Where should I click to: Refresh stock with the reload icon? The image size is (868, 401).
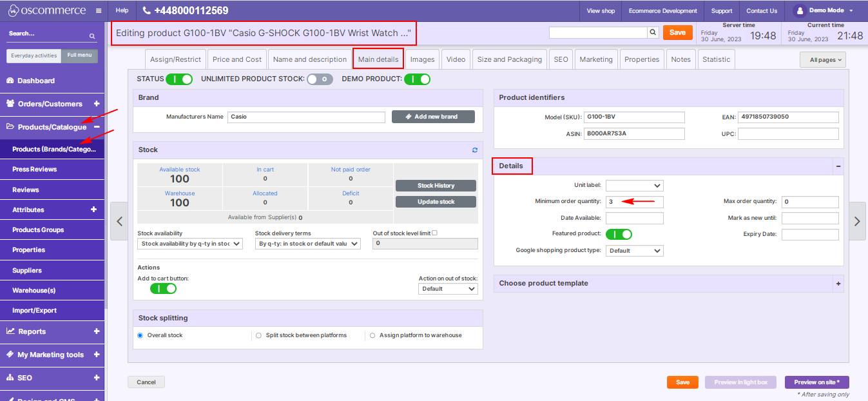coord(475,150)
